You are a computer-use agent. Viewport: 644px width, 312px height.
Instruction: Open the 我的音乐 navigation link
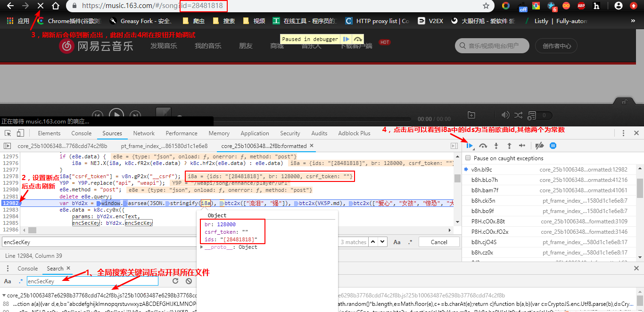(207, 46)
